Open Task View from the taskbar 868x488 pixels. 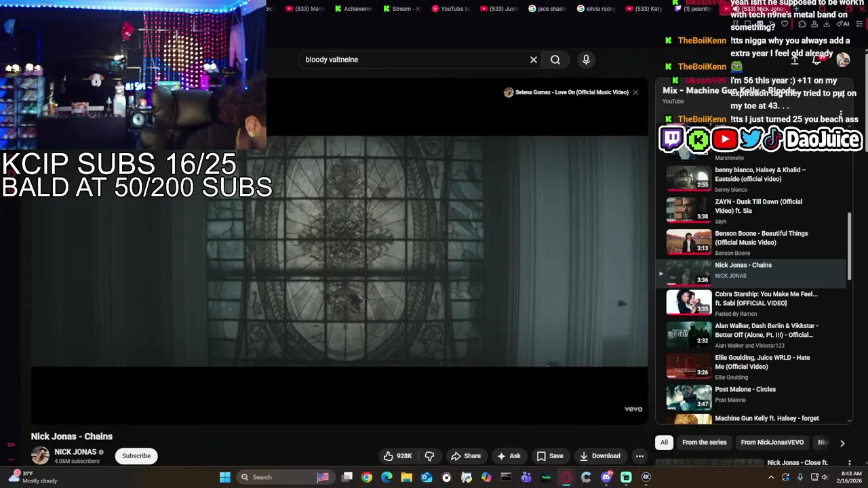coord(347,477)
